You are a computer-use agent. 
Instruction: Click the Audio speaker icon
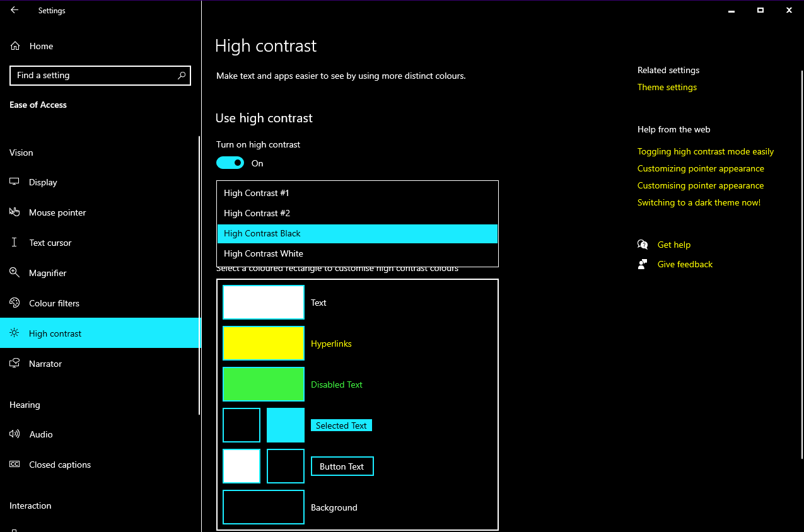(15, 434)
